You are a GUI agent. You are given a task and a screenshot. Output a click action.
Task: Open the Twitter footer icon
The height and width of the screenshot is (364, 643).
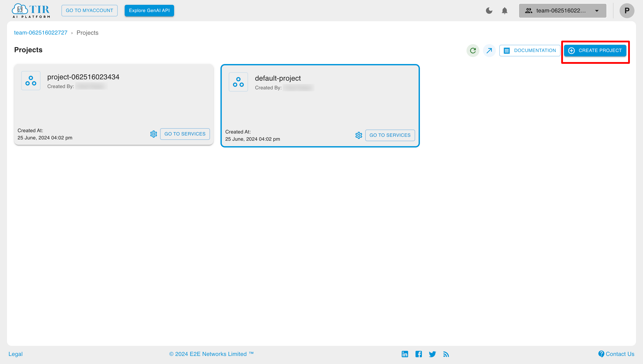(x=432, y=354)
